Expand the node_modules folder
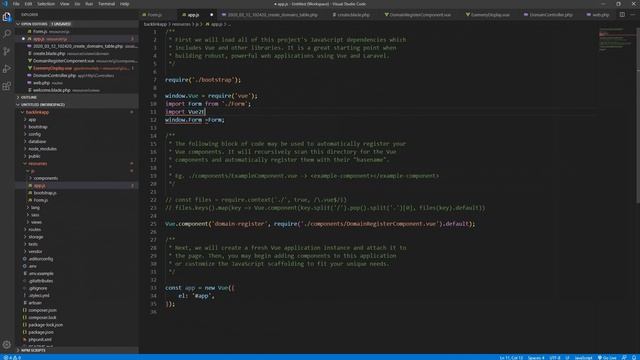This screenshot has width=640, height=360. point(77,149)
